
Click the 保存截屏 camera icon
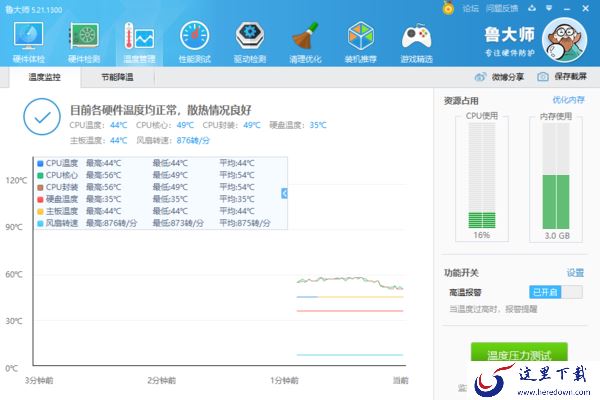pyautogui.click(x=543, y=77)
